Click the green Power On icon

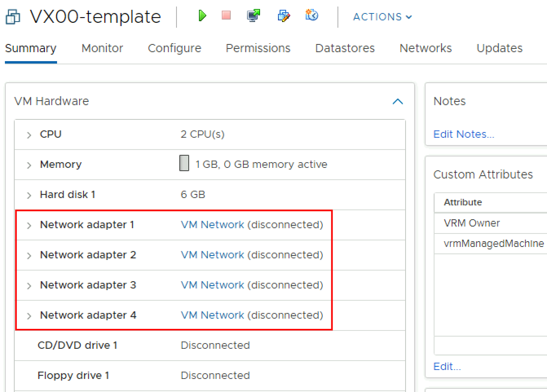[x=202, y=16]
